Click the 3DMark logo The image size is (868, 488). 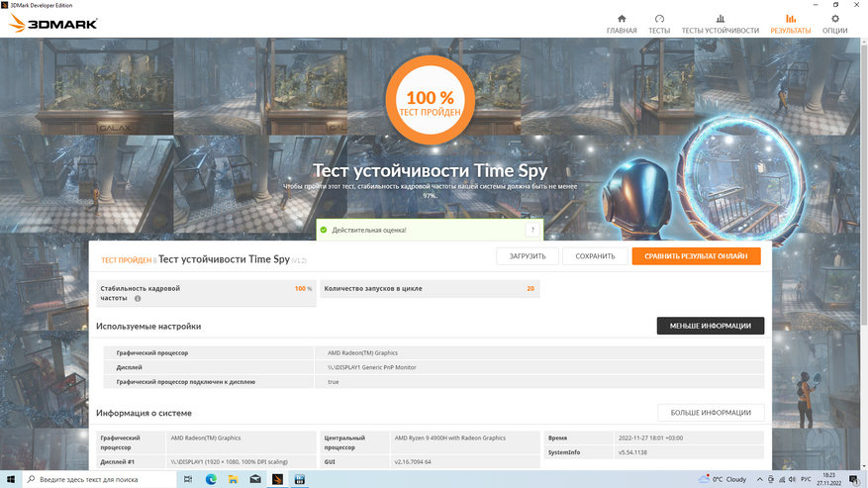[53, 24]
